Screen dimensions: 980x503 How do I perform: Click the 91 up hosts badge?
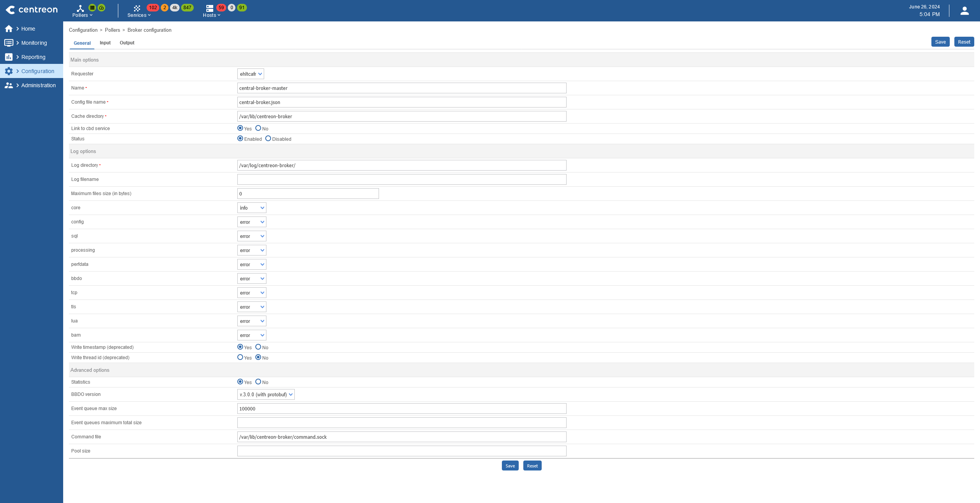tap(242, 8)
